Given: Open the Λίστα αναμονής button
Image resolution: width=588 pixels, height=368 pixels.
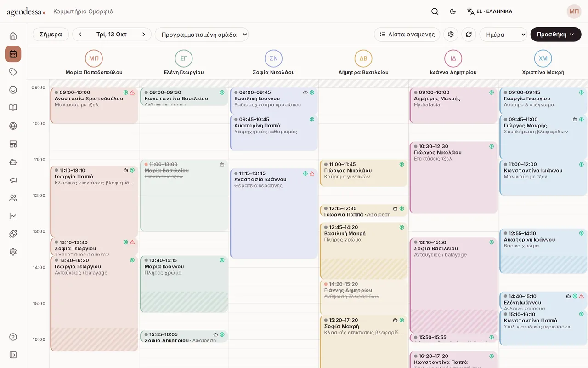Looking at the screenshot, I should (407, 34).
